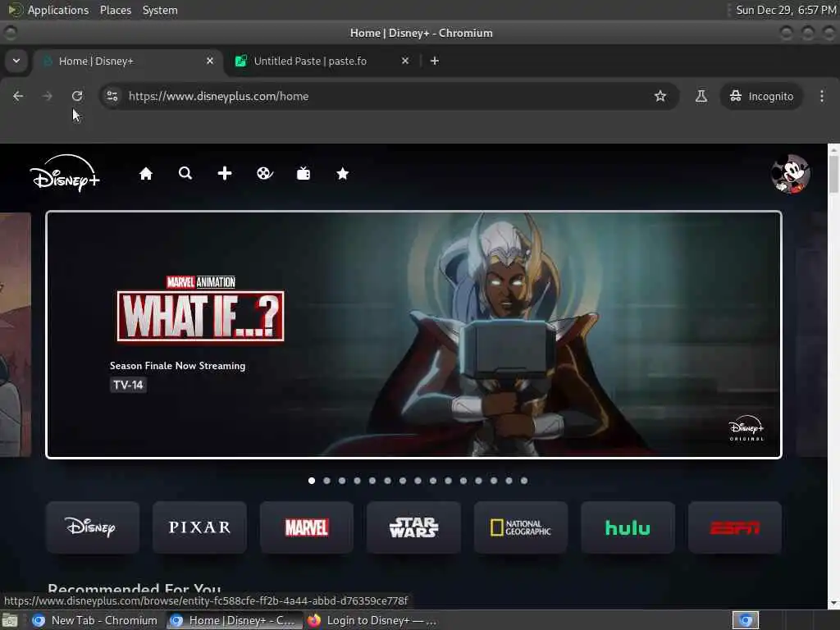
Task: Click the Incognito indicator button
Action: click(x=761, y=96)
